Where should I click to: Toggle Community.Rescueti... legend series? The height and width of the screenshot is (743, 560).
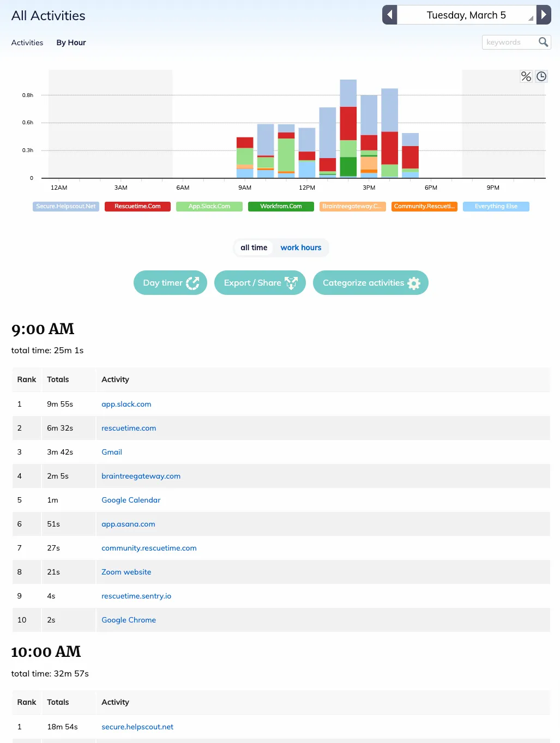(424, 207)
